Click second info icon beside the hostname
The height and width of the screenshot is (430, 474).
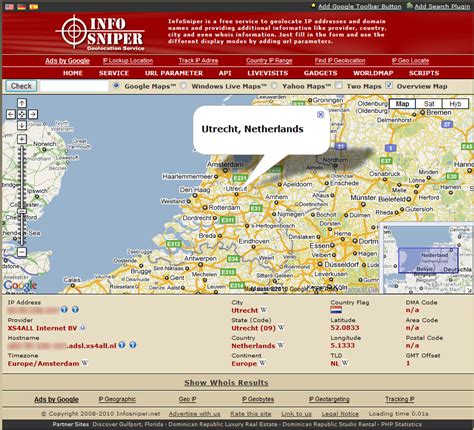(133, 345)
